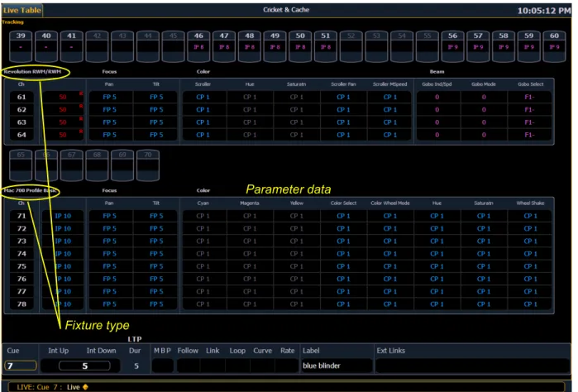578x392 pixels.
Task: Click the Scroller Fan column header
Action: [x=343, y=84]
